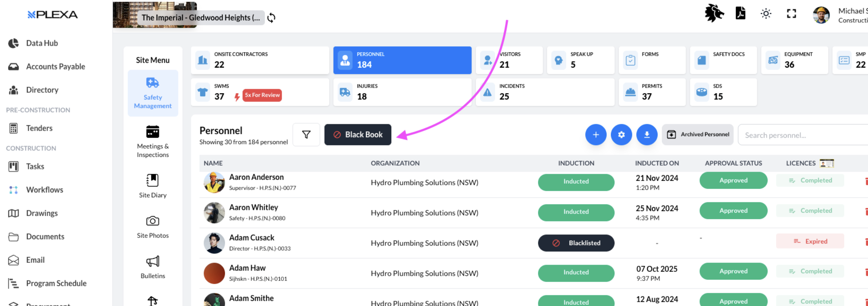The width and height of the screenshot is (868, 306).
Task: Click the blue download personnel icon
Action: (x=647, y=135)
